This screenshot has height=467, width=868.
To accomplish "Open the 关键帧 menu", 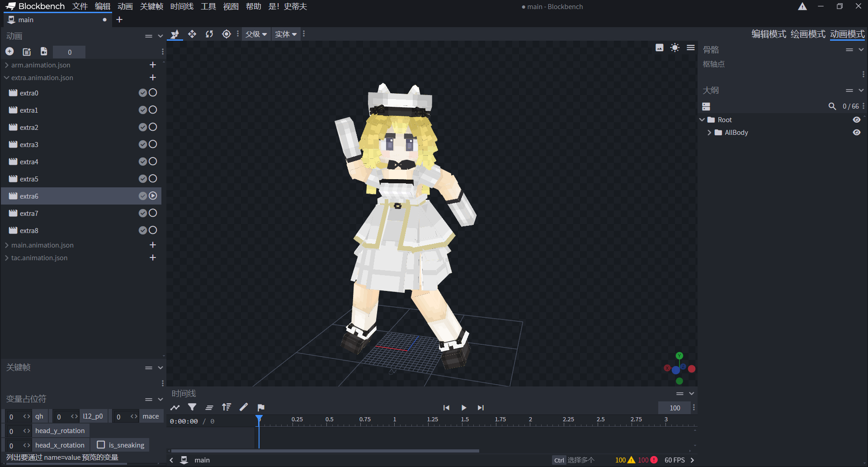I will click(x=151, y=6).
